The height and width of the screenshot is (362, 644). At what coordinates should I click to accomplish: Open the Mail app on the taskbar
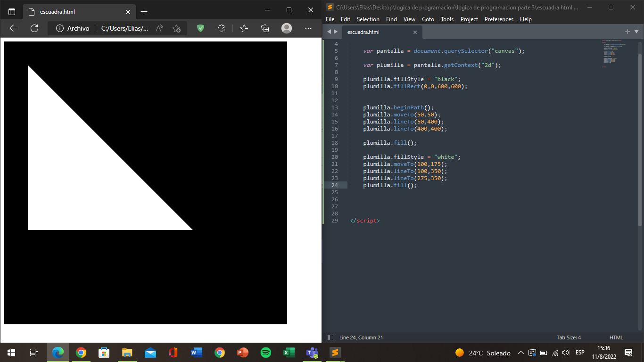[150, 353]
